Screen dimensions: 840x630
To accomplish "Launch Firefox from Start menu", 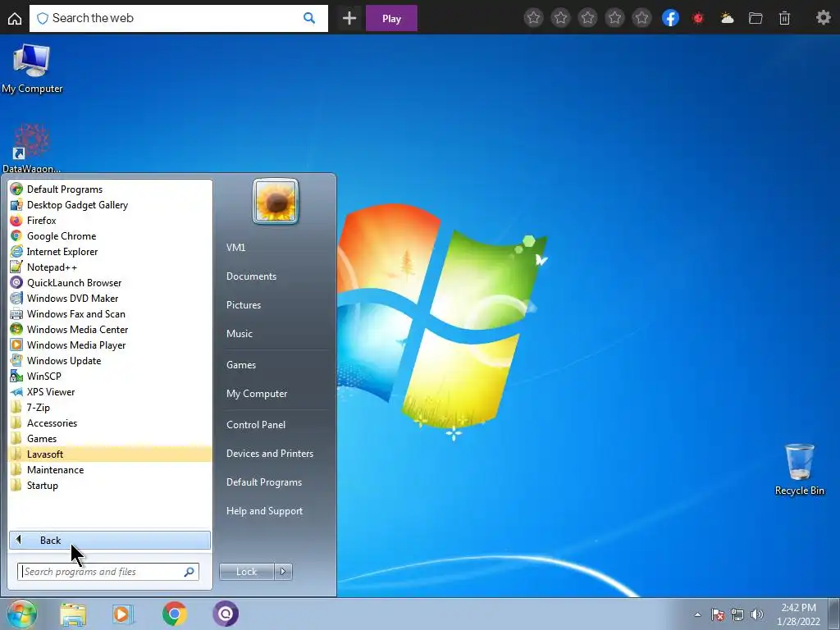I will click(110, 220).
